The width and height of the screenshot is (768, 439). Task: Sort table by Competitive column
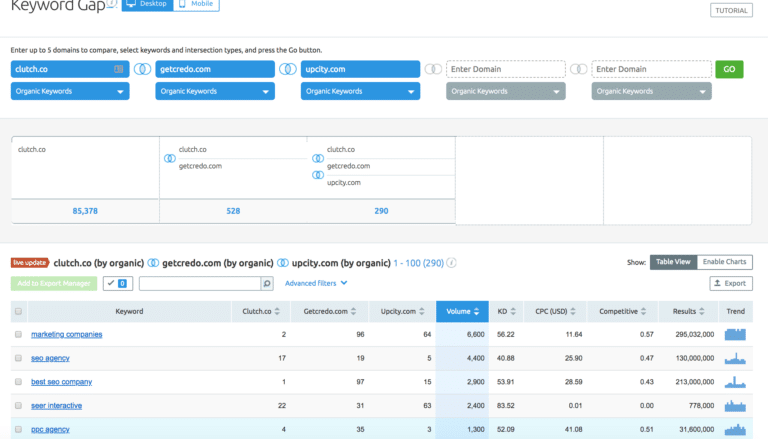click(623, 311)
